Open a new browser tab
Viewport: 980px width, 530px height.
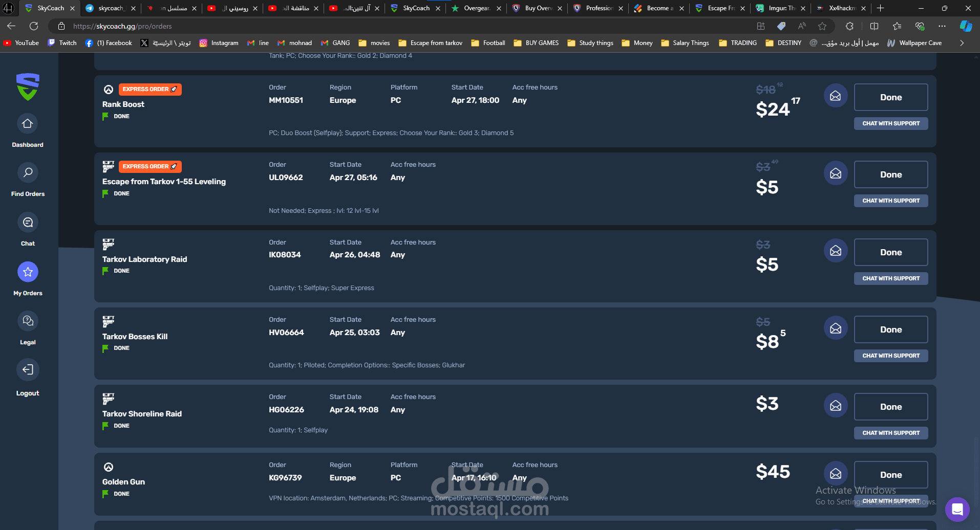[880, 8]
